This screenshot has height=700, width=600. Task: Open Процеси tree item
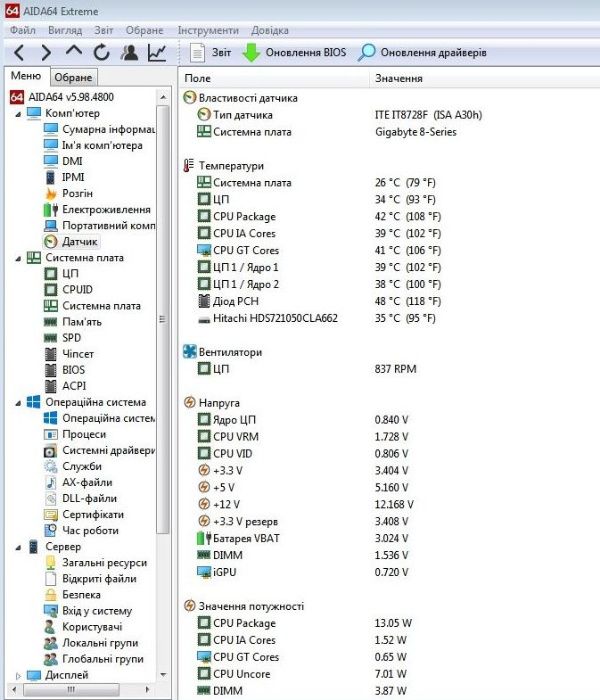click(x=75, y=434)
